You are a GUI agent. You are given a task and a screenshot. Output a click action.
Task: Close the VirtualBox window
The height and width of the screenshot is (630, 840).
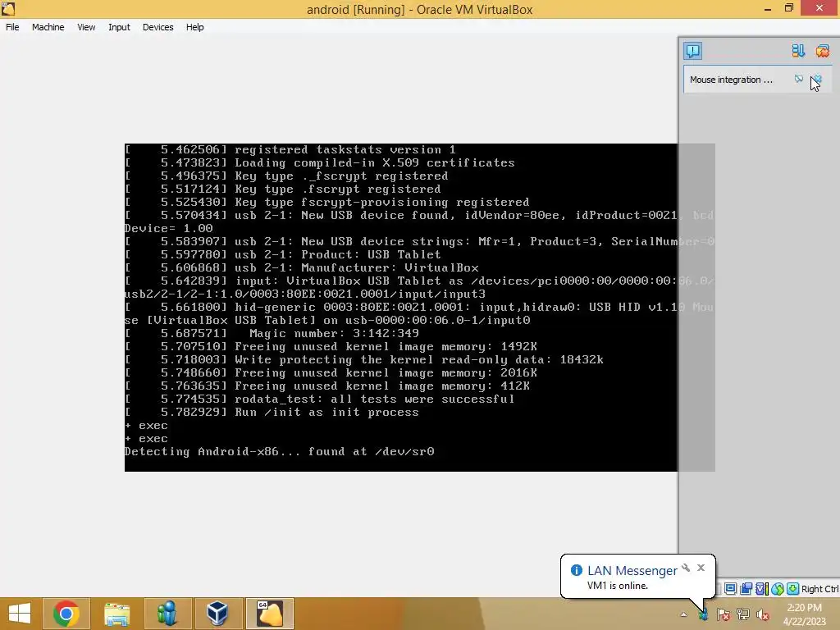(819, 8)
